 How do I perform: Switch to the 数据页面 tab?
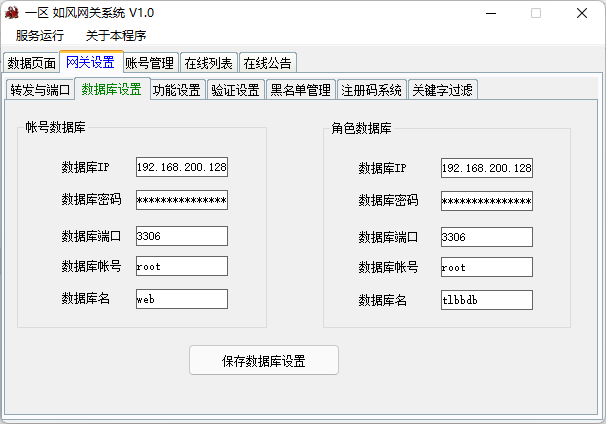(31, 63)
